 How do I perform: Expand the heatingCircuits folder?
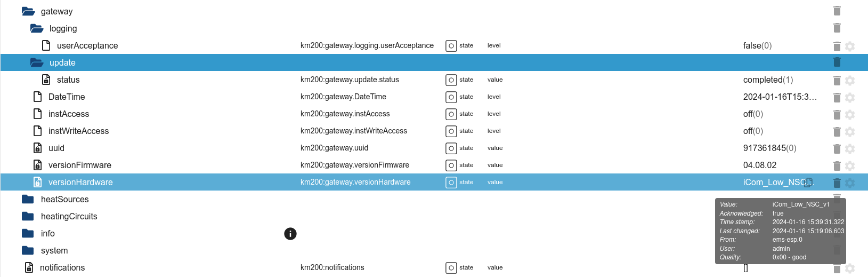coord(28,216)
